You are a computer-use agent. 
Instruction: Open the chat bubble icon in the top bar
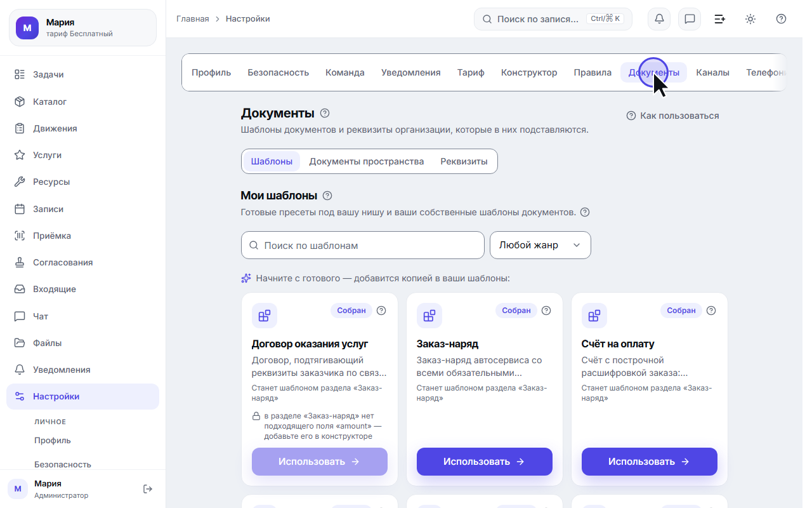(690, 19)
